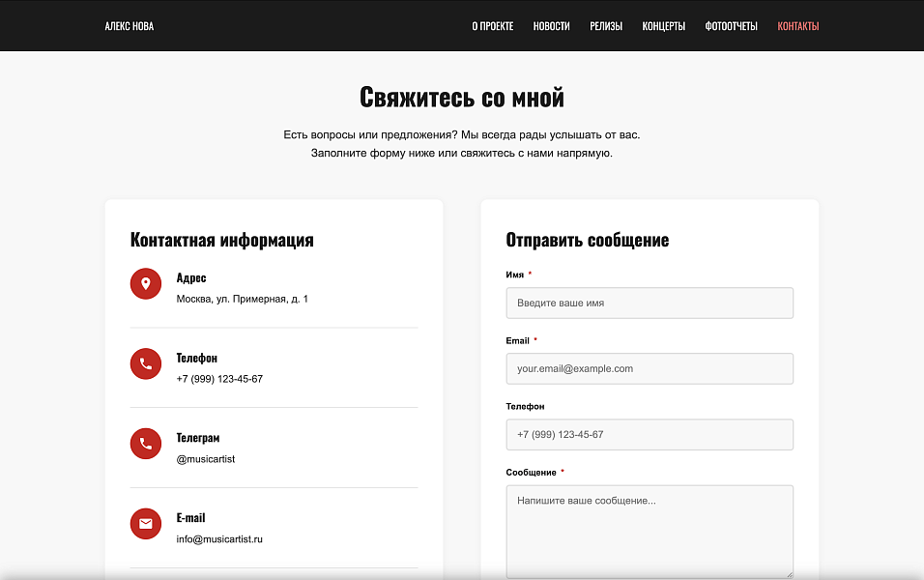Click the @musicartist Telegram handle
This screenshot has width=924, height=580.
206,459
